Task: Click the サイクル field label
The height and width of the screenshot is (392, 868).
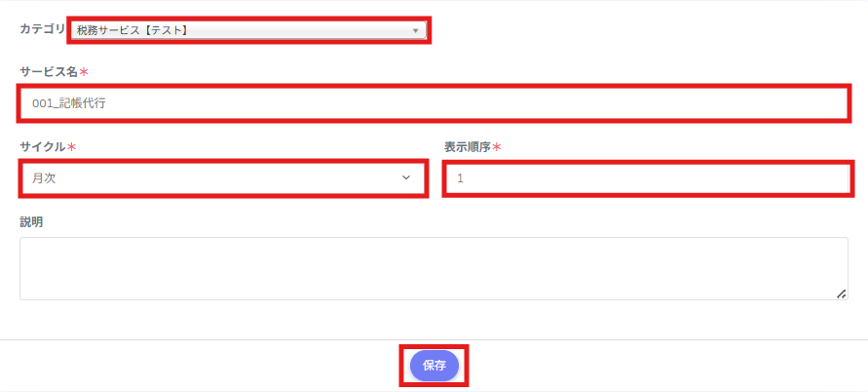Action: (x=43, y=147)
